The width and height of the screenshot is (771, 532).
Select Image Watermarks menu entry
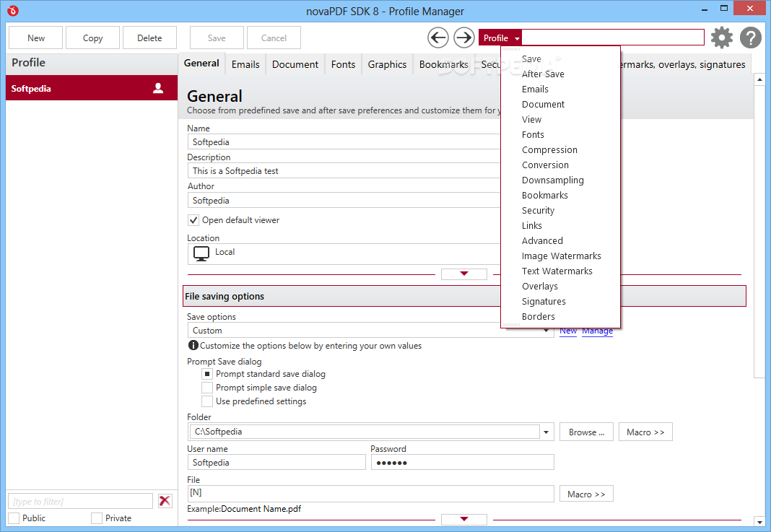coord(561,256)
